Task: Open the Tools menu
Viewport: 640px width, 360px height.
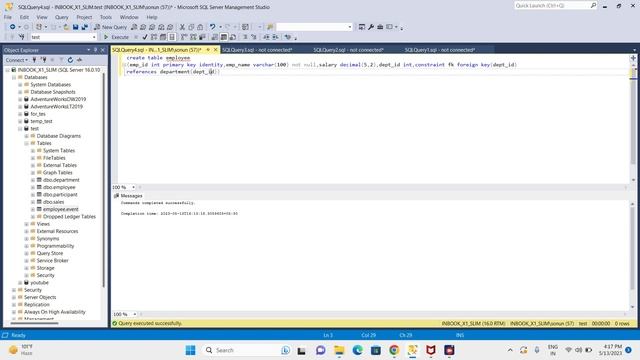Action: (106, 17)
